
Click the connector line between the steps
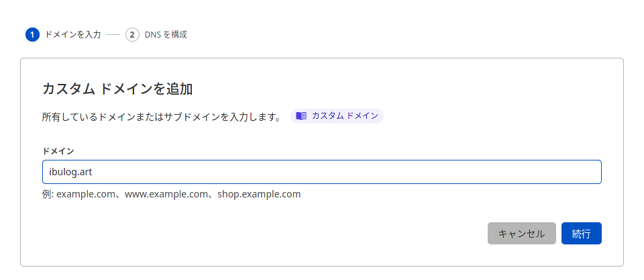113,34
